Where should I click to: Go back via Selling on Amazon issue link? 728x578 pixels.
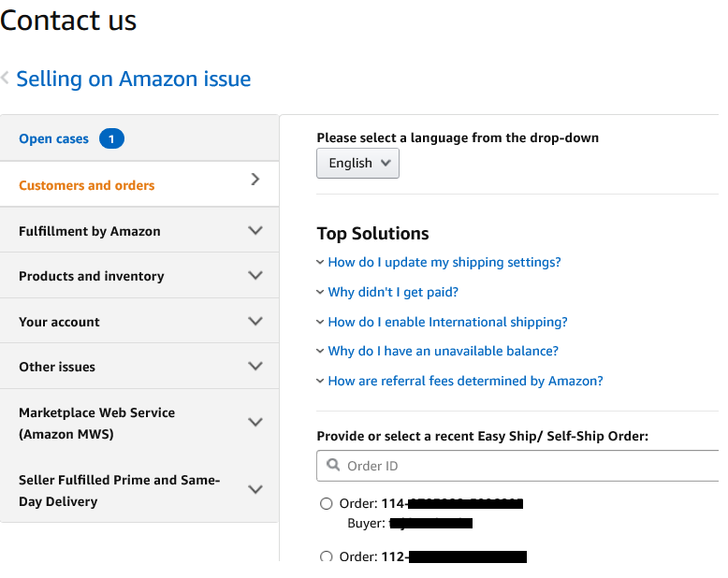click(134, 79)
